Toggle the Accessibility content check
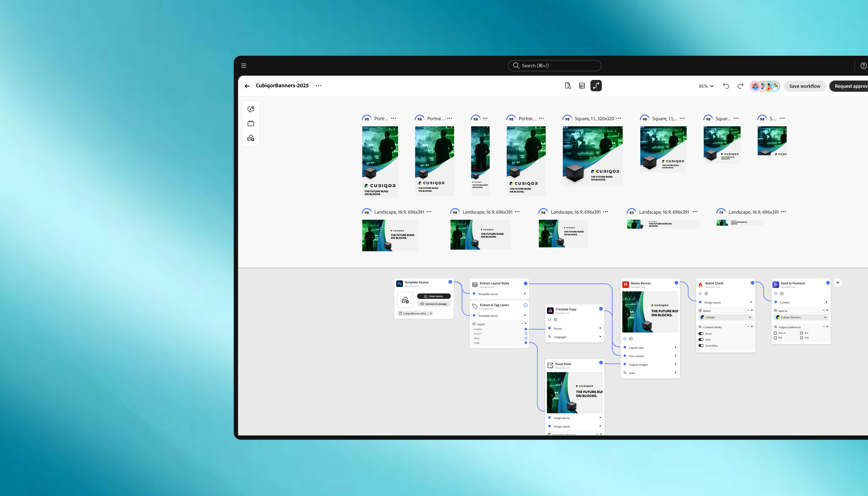Viewport: 868px width, 496px height. click(x=701, y=346)
